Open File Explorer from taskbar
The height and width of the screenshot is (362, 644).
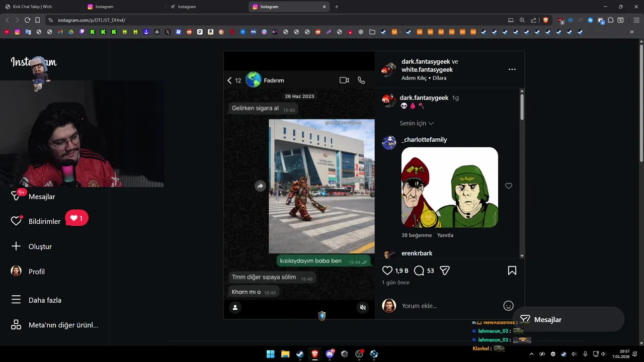pyautogui.click(x=285, y=354)
